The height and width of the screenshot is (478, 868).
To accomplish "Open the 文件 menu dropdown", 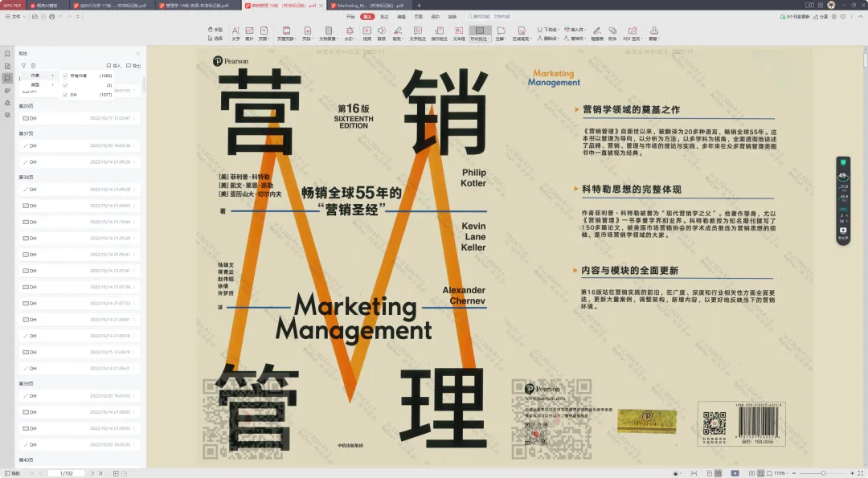I will [15, 17].
